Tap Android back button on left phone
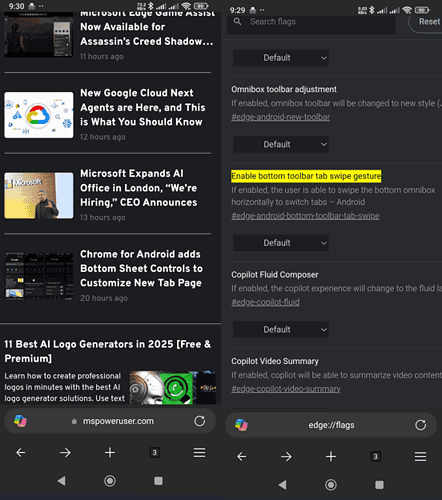 pos(61,481)
